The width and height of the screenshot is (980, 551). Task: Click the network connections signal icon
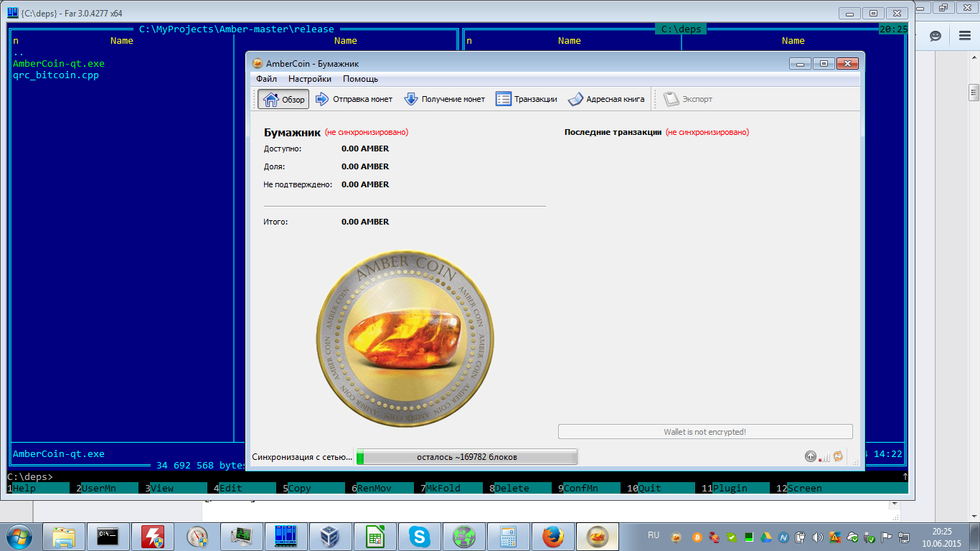point(824,456)
